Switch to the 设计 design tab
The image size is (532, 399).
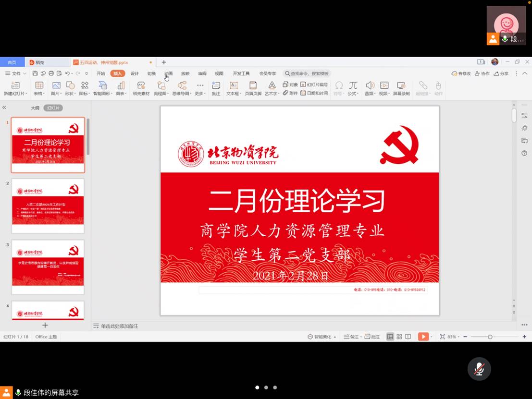coord(135,73)
